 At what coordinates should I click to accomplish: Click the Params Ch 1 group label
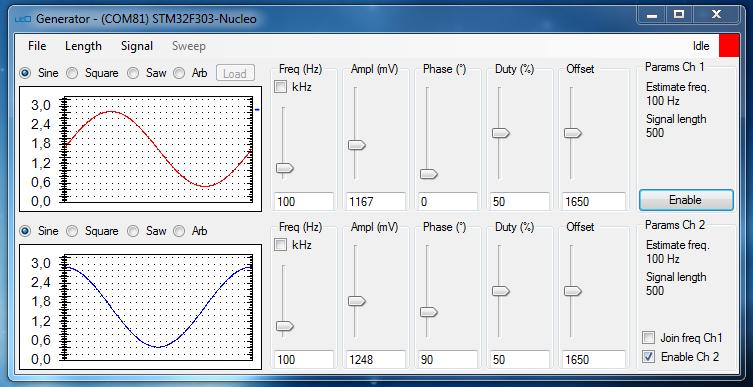674,67
